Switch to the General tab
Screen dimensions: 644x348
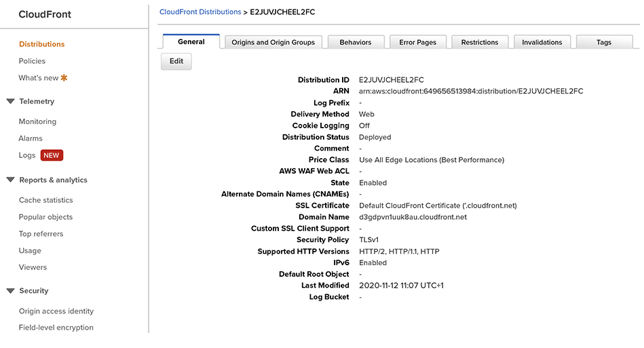coord(191,42)
